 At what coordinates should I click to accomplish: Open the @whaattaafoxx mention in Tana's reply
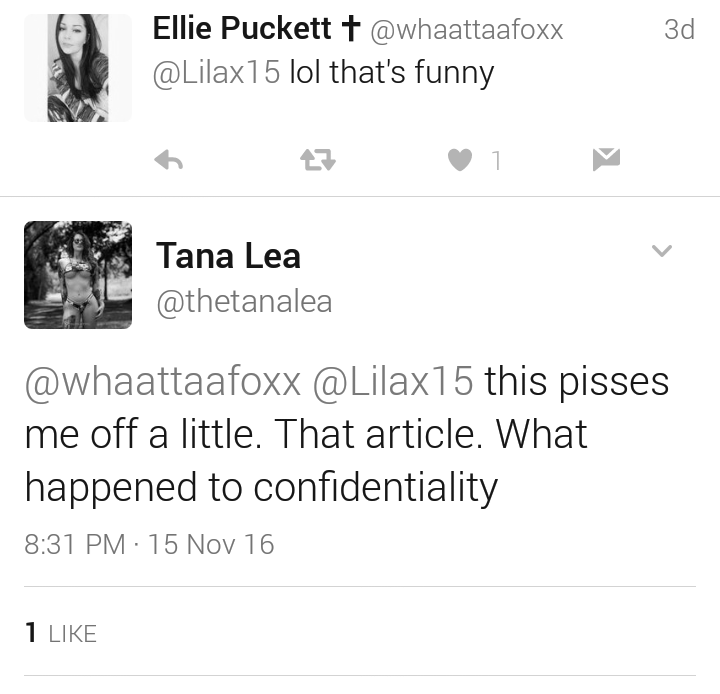[163, 382]
